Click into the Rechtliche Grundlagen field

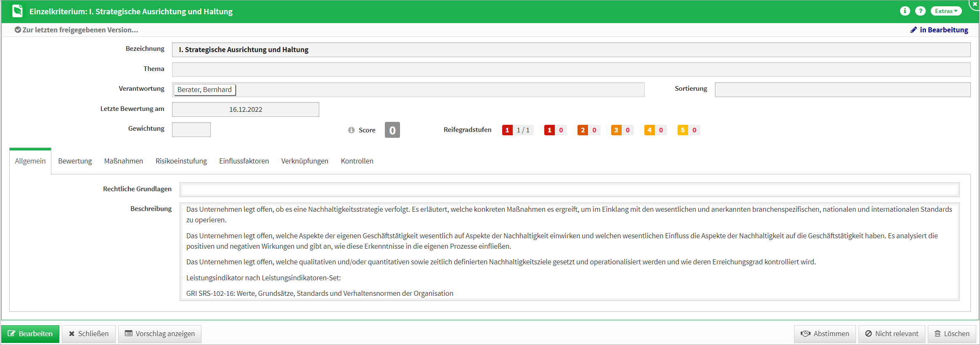pos(569,190)
